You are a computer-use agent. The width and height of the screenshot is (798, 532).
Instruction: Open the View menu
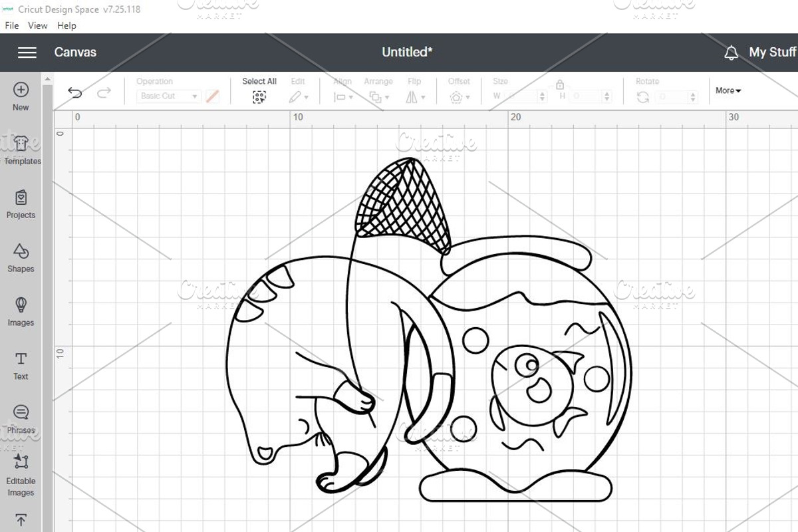37,25
